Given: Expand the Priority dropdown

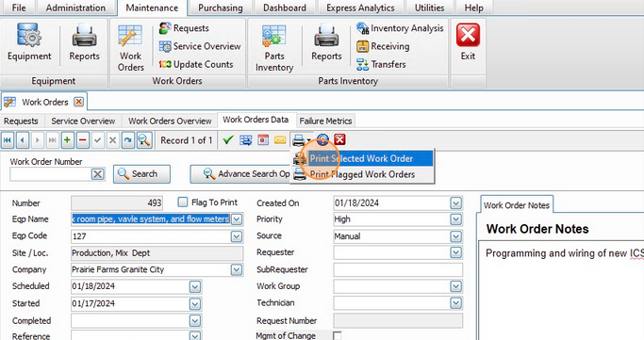Looking at the screenshot, I should coord(456,219).
